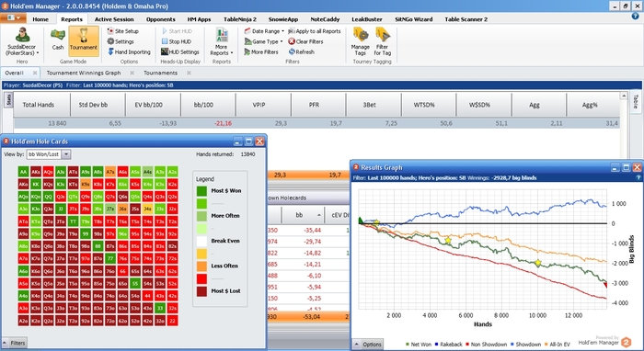Expand Filters in Hole Cards window
Image resolution: width=644 pixels, height=351 pixels.
point(15,344)
